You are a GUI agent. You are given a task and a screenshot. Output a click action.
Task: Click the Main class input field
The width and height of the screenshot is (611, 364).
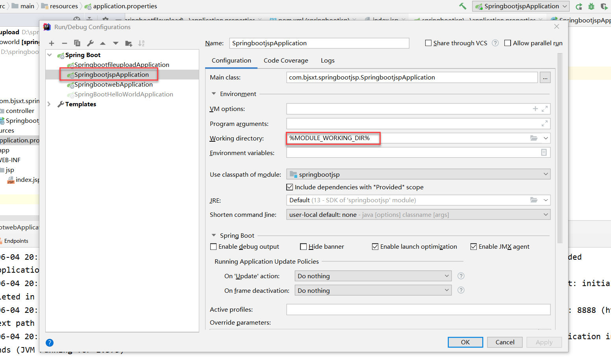(x=412, y=78)
